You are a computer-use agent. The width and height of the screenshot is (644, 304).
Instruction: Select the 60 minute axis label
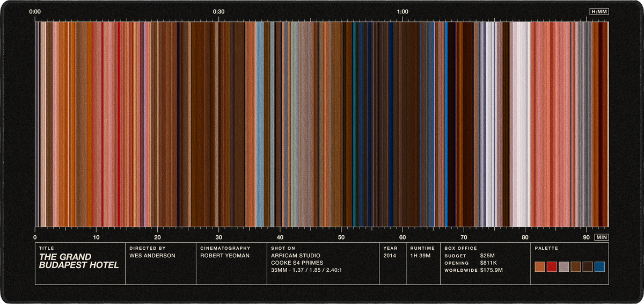[x=402, y=237]
